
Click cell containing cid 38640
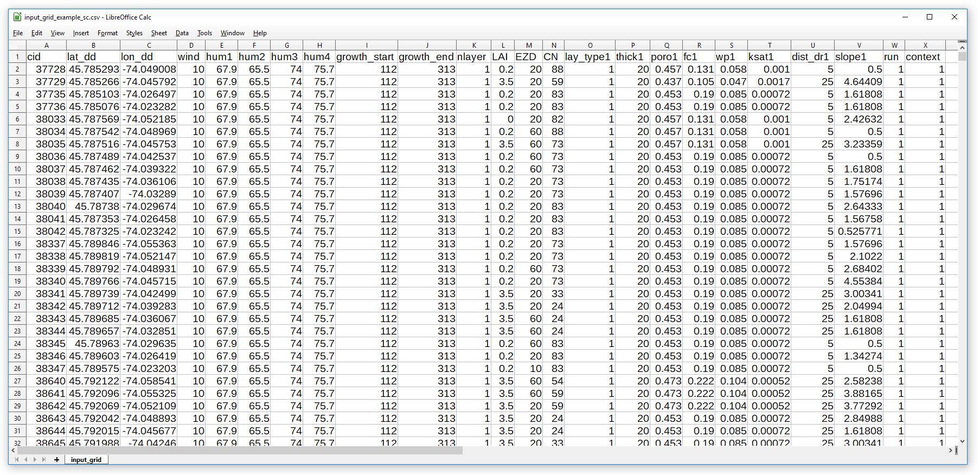pos(47,381)
